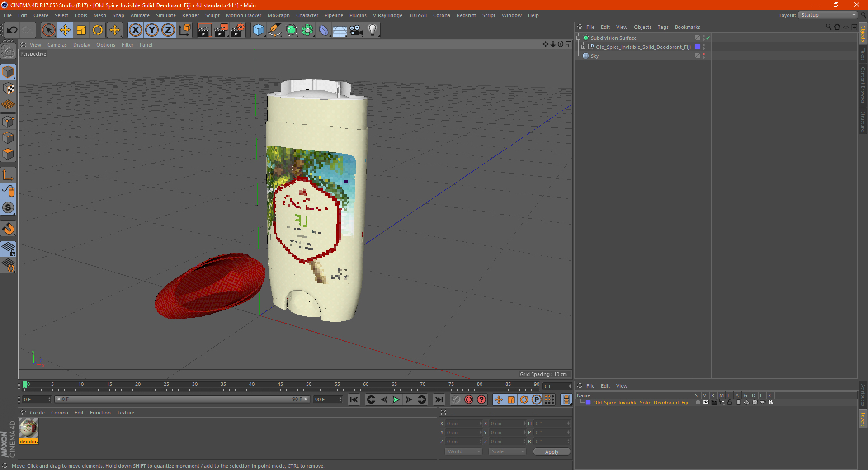Screen dimensions: 868x470
Task: Select the Sky object
Action: click(594, 56)
